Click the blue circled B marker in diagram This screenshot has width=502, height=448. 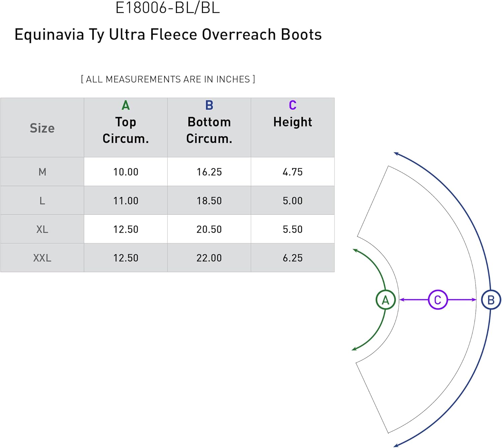point(491,300)
